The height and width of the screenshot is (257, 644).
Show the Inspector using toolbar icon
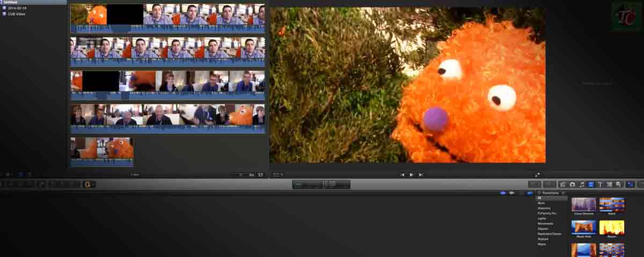pyautogui.click(x=630, y=184)
